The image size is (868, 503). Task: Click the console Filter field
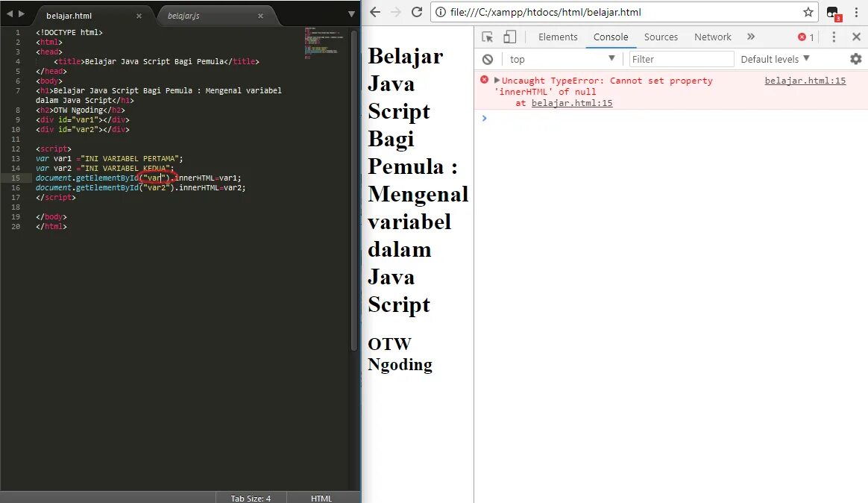682,59
